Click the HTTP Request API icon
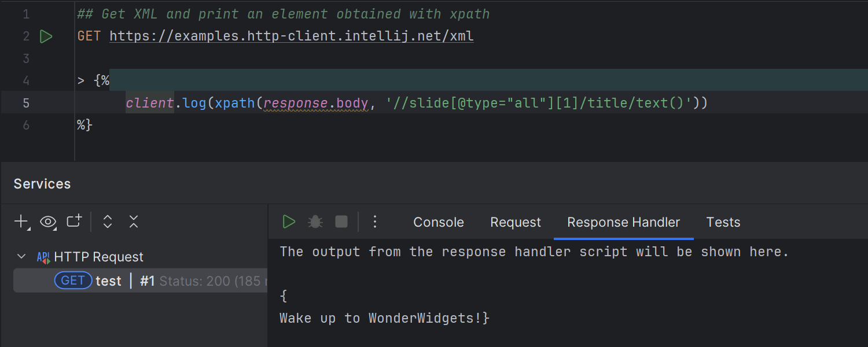Image resolution: width=868 pixels, height=347 pixels. [43, 257]
